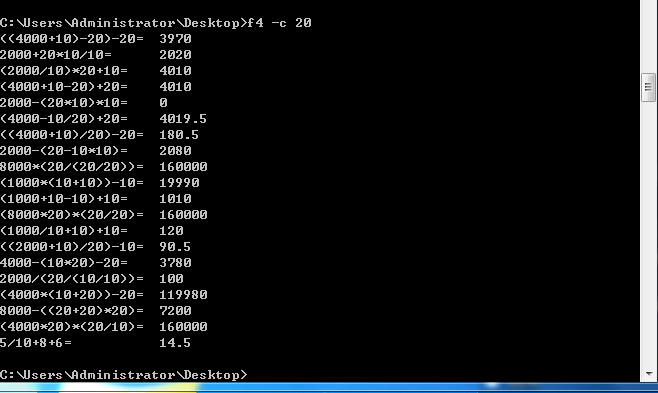Select expression (4000*20)*(20/10)=
658x393 pixels.
tap(72, 326)
